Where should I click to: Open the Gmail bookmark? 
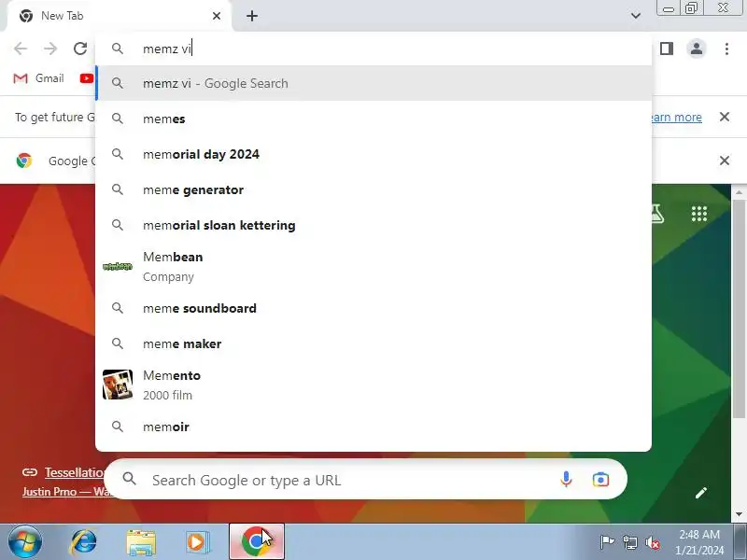[x=38, y=78]
